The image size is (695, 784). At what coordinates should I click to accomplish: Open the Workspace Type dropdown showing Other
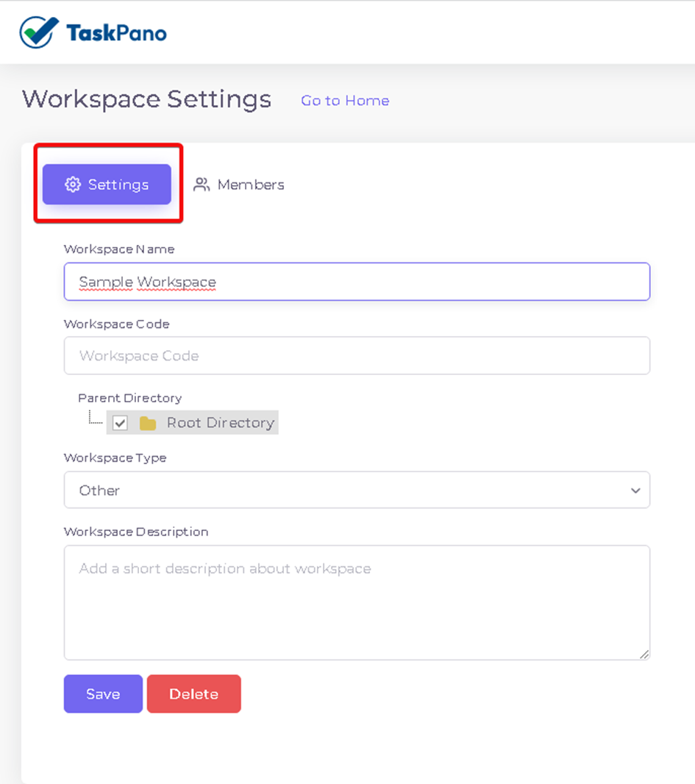[x=357, y=490]
